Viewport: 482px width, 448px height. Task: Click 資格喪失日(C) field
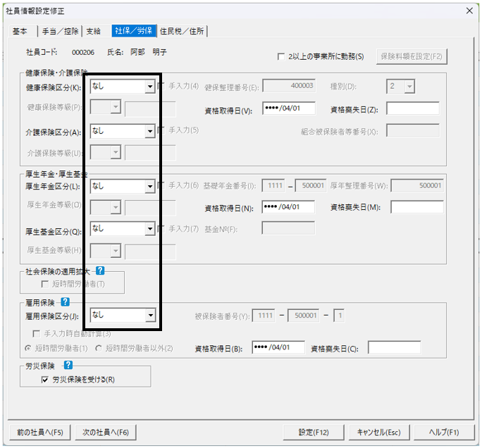395,347
